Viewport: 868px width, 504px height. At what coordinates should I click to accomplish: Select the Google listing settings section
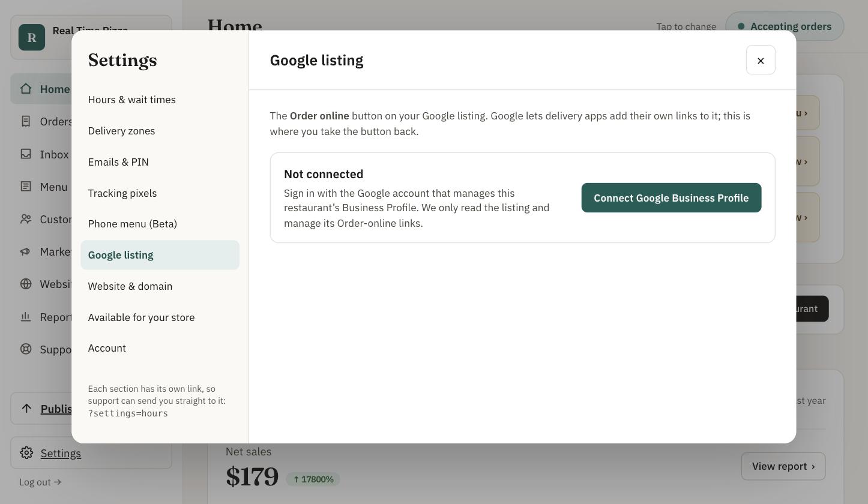coord(160,255)
